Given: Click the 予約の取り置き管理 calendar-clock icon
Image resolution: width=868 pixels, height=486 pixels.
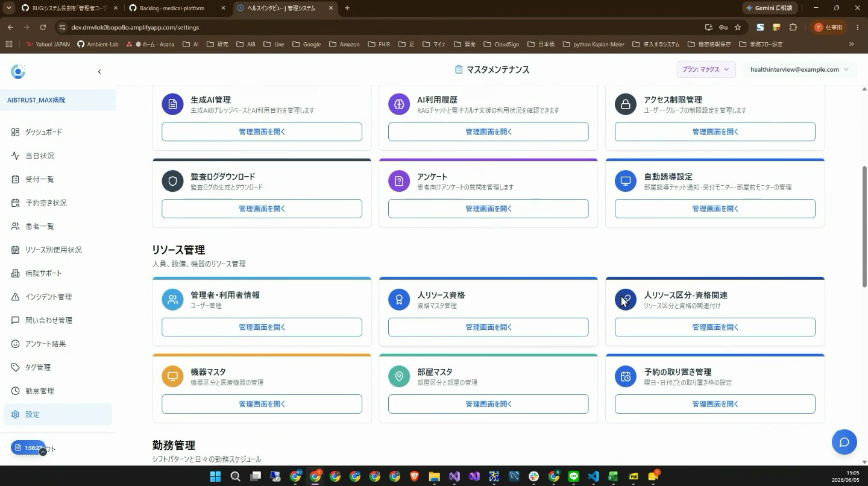Looking at the screenshot, I should [626, 376].
